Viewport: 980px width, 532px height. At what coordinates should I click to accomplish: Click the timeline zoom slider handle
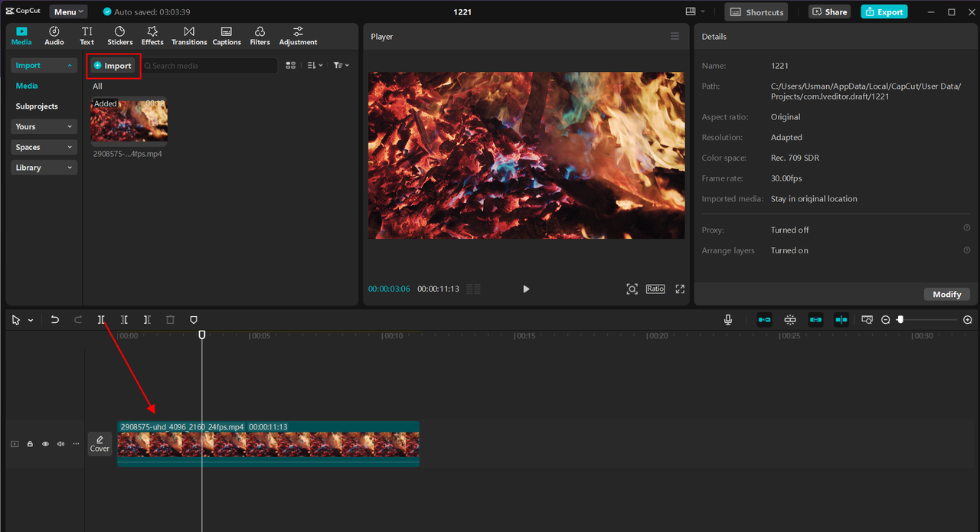(x=900, y=319)
